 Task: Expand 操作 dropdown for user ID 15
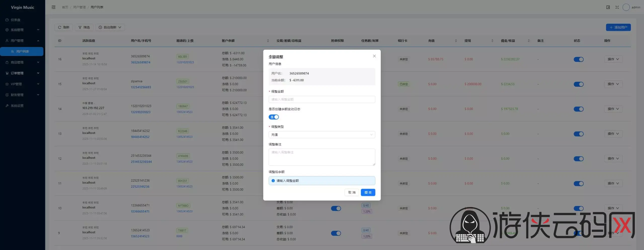tap(613, 84)
